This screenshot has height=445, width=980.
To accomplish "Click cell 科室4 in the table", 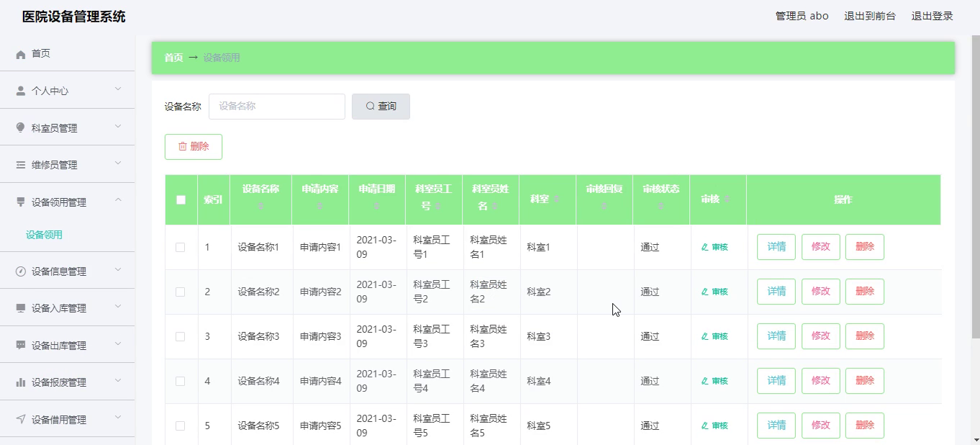I will [x=538, y=381].
